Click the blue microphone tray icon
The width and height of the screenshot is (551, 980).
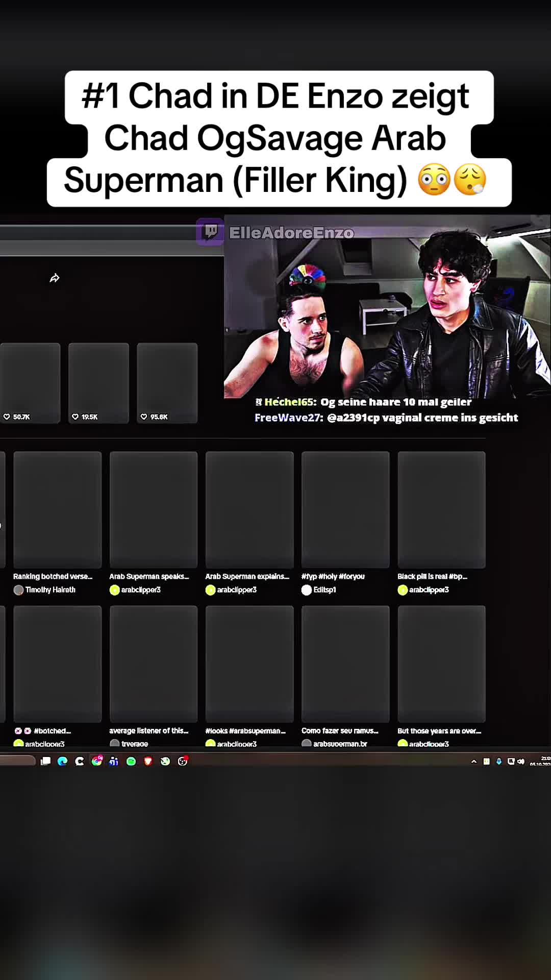[499, 761]
